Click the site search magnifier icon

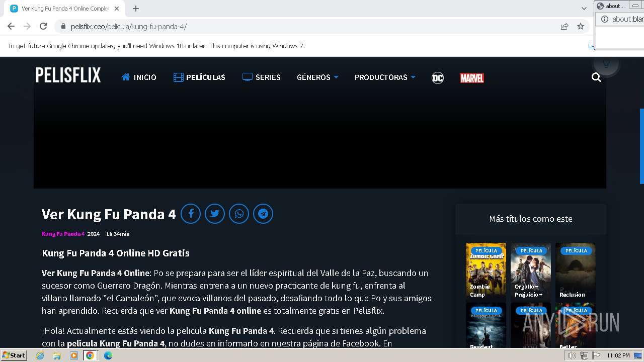596,77
